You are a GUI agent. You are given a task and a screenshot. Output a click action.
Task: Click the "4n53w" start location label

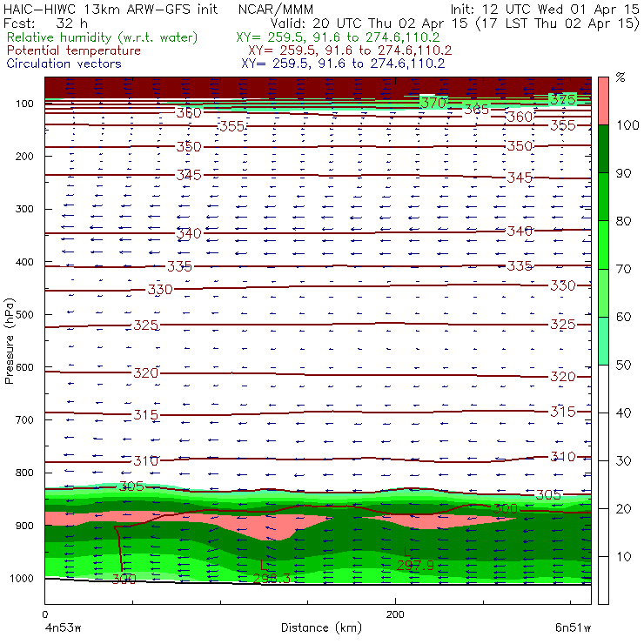(x=63, y=628)
